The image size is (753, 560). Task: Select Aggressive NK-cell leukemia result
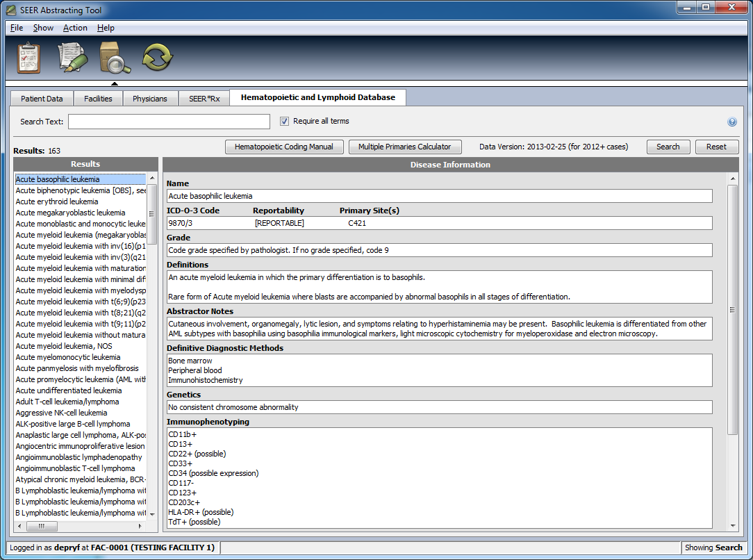[80, 413]
